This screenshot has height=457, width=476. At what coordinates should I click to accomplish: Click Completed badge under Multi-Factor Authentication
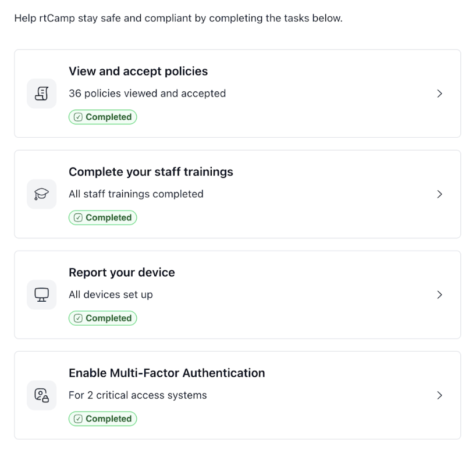(102, 419)
